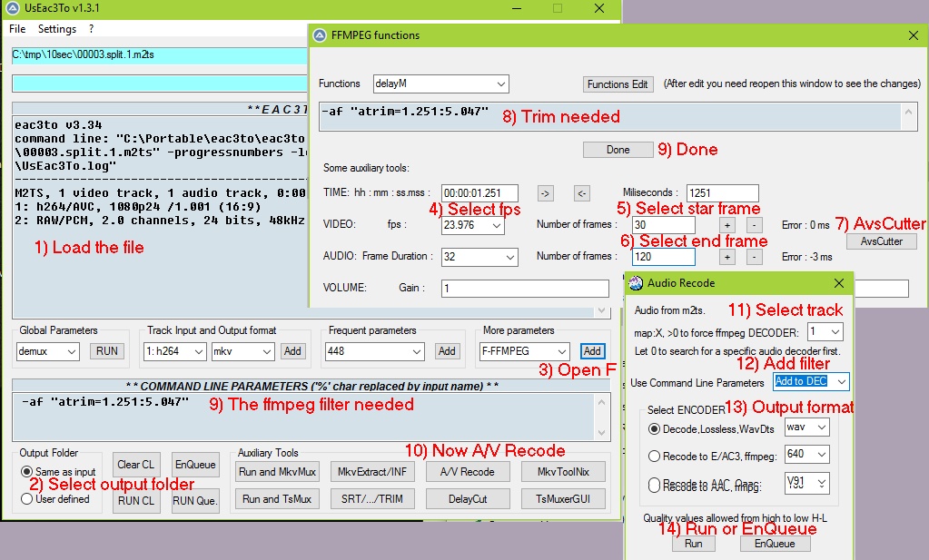Click Add for Track Input and Output format
The image size is (929, 560).
click(292, 351)
